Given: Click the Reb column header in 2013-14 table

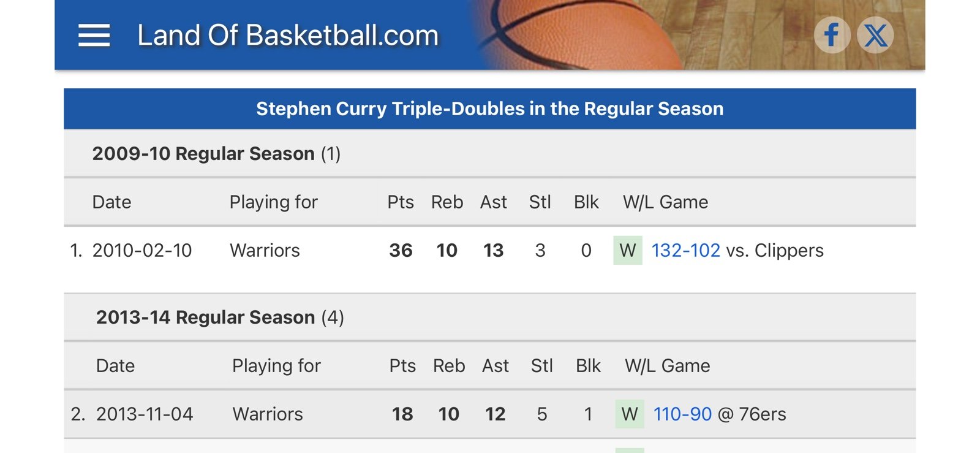Looking at the screenshot, I should [449, 365].
